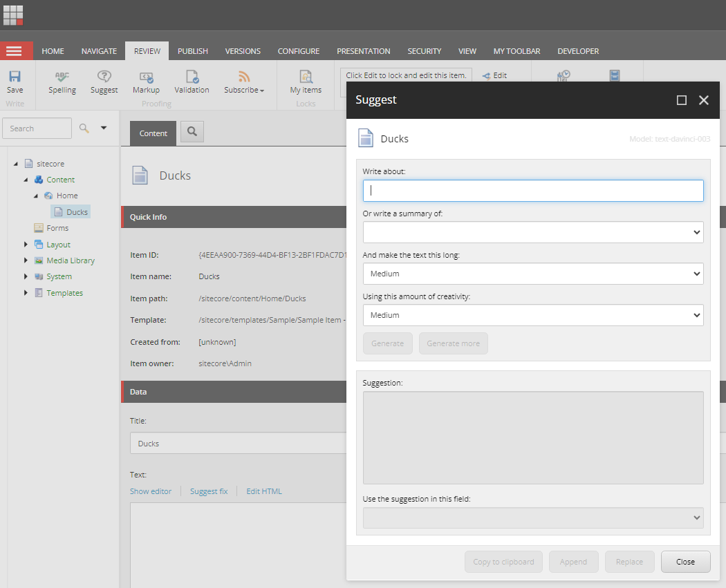Switch to the Publish ribbon tab
Image resolution: width=726 pixels, height=588 pixels.
tap(192, 51)
